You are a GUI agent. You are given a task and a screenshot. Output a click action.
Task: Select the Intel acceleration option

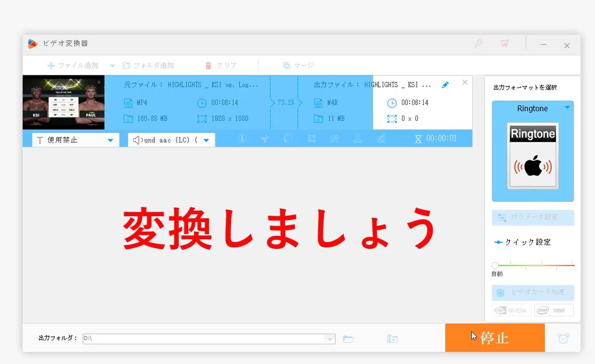(554, 310)
